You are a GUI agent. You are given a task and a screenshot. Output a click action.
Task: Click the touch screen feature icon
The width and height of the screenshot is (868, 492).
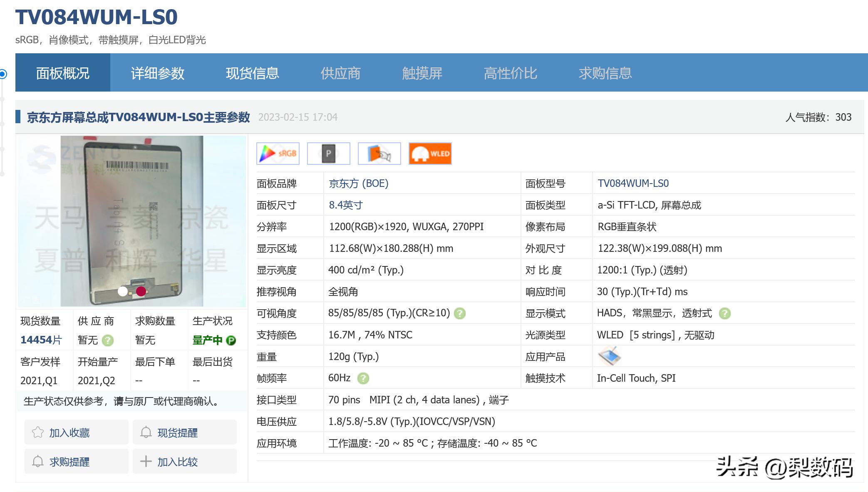[x=379, y=154]
